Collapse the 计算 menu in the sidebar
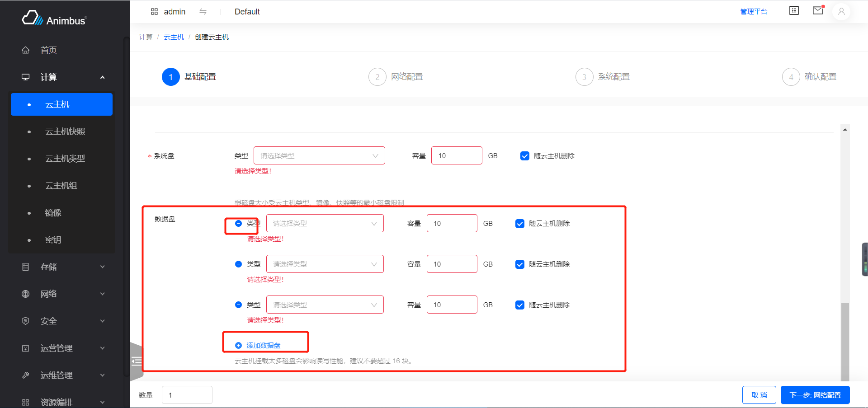Viewport: 868px width, 408px height. click(102, 77)
